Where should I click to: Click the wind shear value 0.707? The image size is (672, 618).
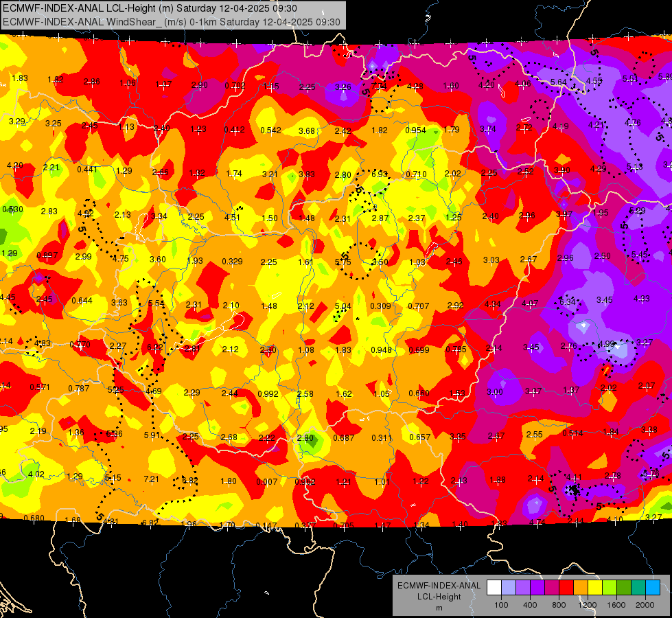point(419,306)
